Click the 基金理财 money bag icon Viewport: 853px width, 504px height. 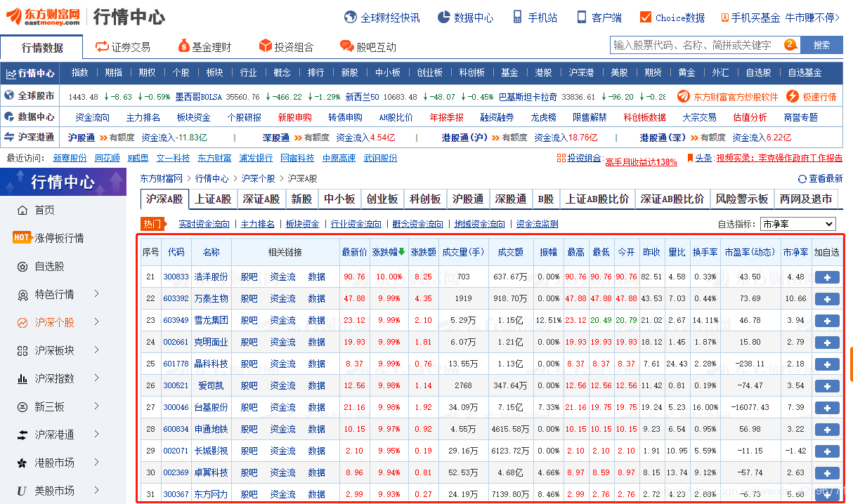pos(183,46)
